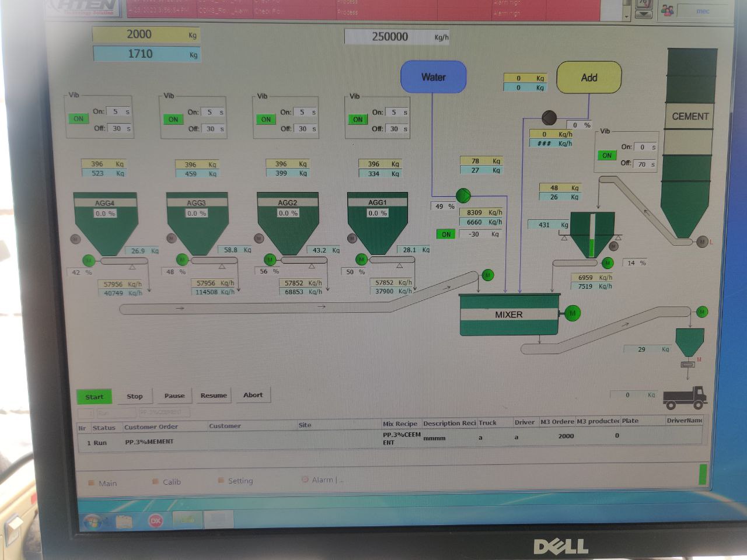Click the Start button
Viewport: 747px width, 560px height.
[94, 397]
